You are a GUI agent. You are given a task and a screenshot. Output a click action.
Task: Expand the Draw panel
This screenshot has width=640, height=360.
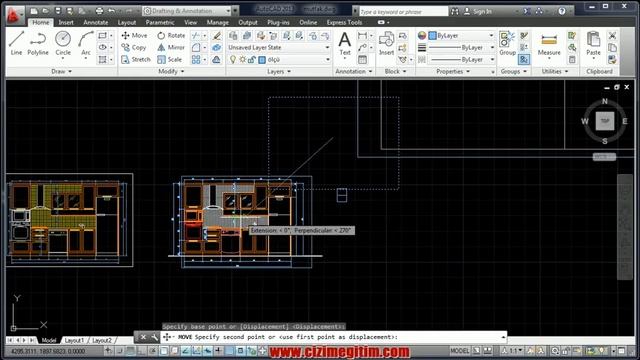click(x=61, y=71)
